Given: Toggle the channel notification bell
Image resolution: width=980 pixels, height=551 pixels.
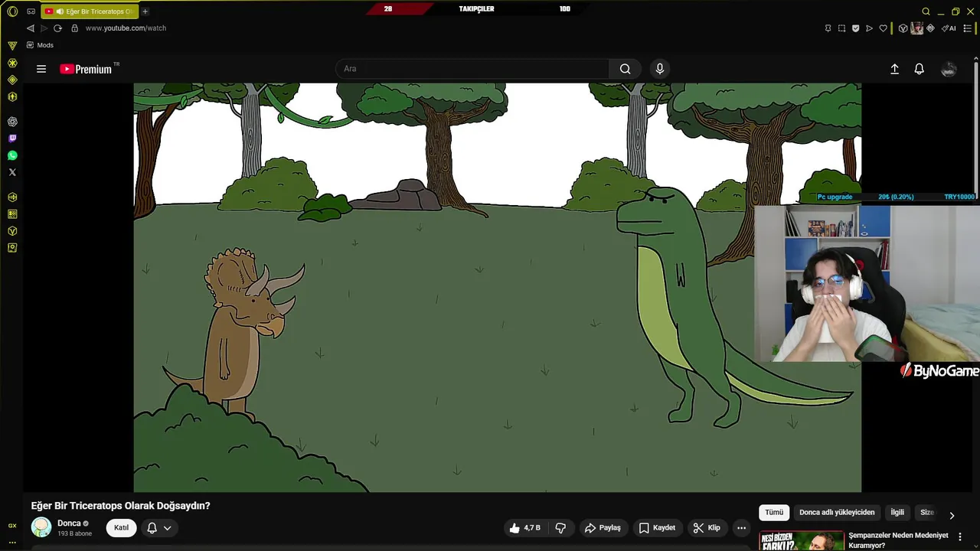Looking at the screenshot, I should (x=152, y=527).
